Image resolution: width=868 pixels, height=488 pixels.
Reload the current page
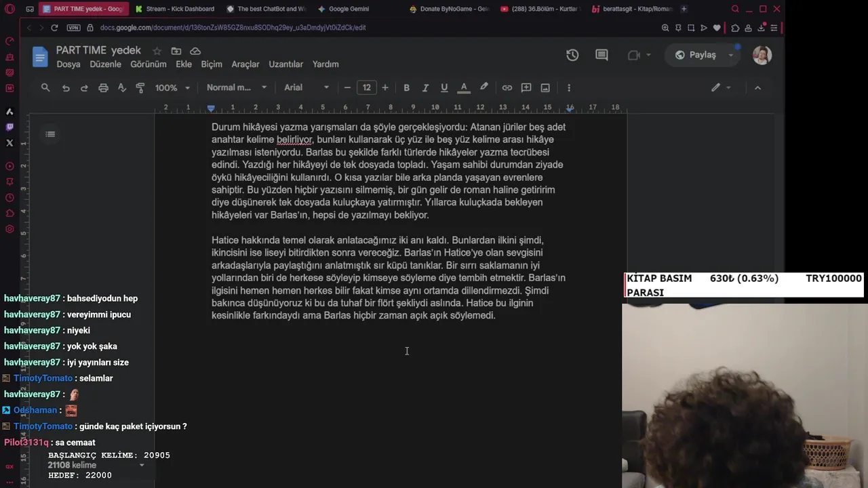[54, 28]
